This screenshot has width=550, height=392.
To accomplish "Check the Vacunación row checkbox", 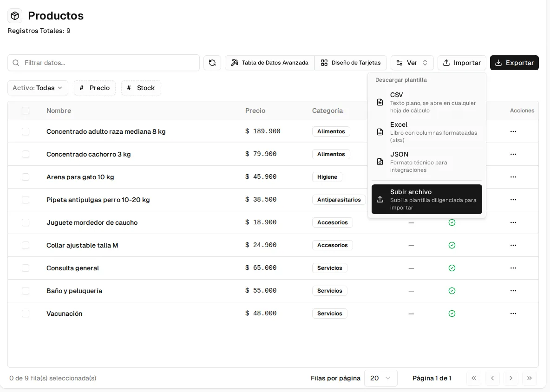I will (26, 314).
